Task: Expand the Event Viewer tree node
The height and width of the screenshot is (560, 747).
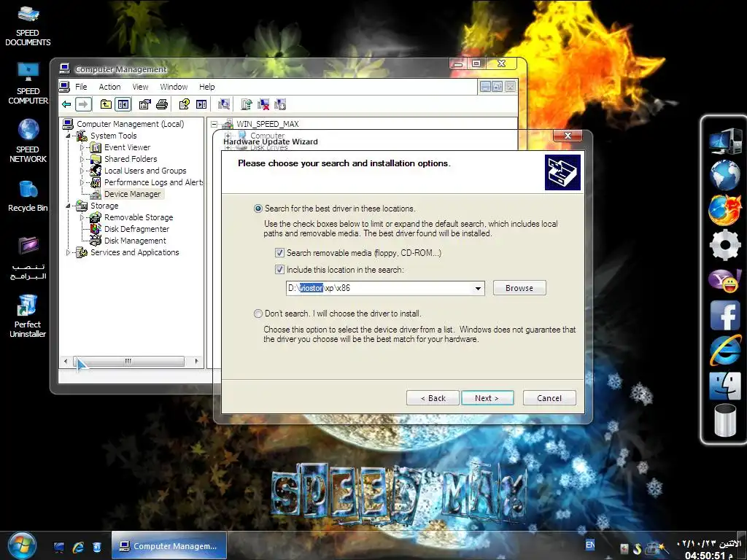Action: tap(82, 147)
